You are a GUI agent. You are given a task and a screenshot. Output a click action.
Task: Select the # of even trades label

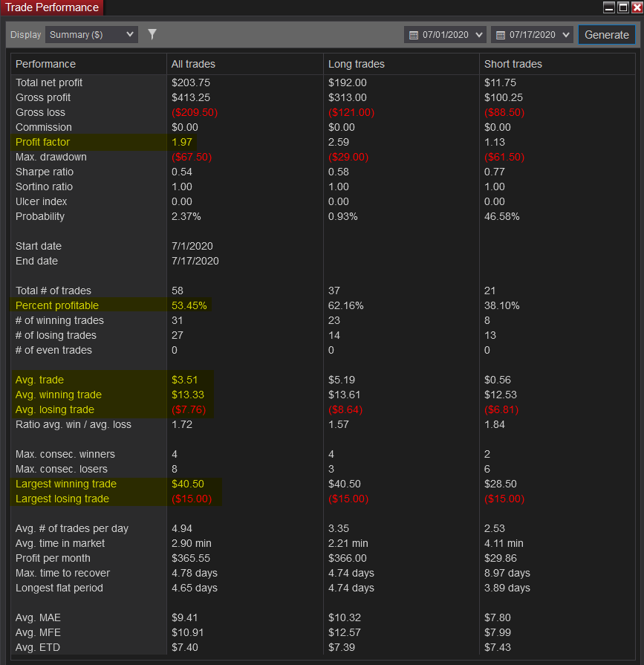click(53, 350)
